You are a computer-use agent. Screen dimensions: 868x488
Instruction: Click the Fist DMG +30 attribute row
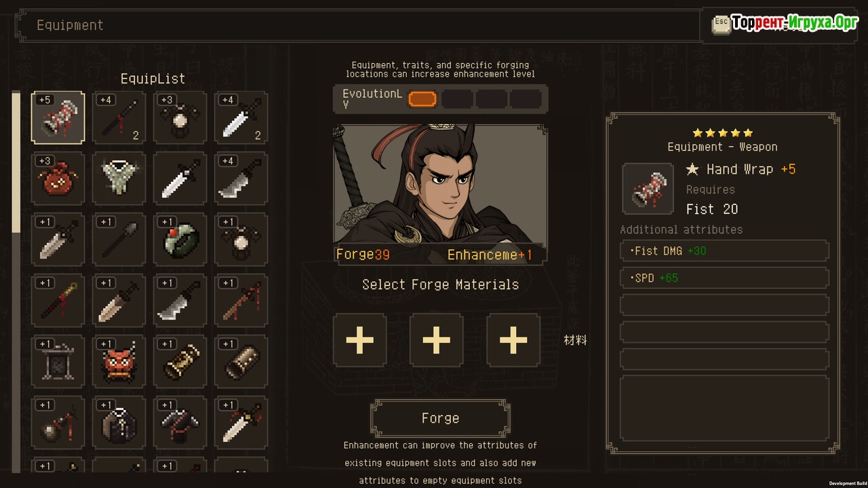pos(724,250)
